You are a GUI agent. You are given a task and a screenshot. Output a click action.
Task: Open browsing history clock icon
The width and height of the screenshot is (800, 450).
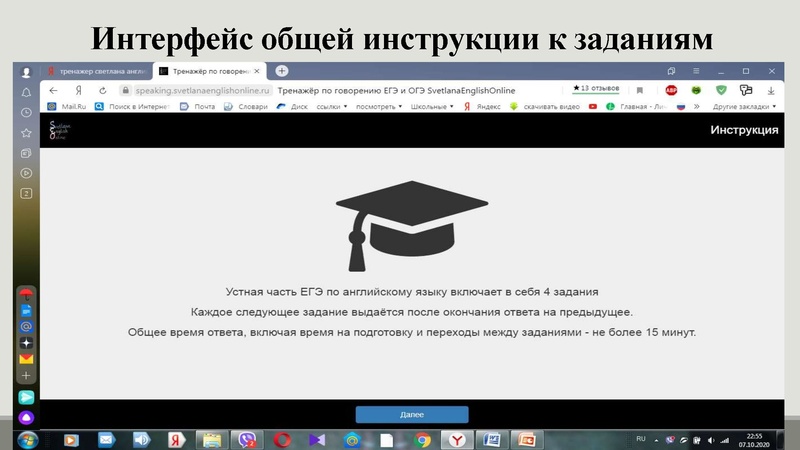(x=26, y=113)
